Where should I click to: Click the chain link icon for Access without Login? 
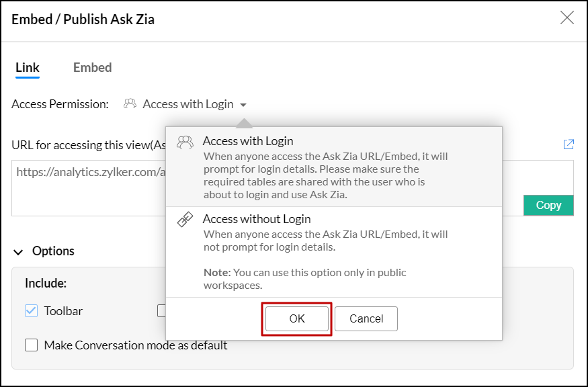[185, 220]
